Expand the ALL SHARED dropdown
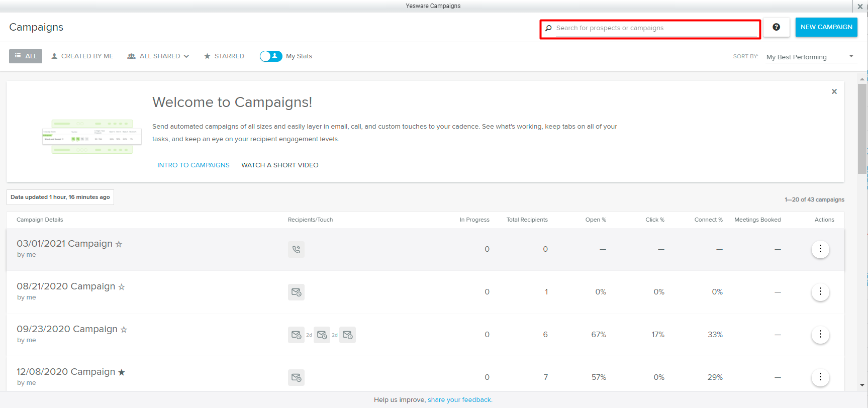868x408 pixels. [158, 56]
